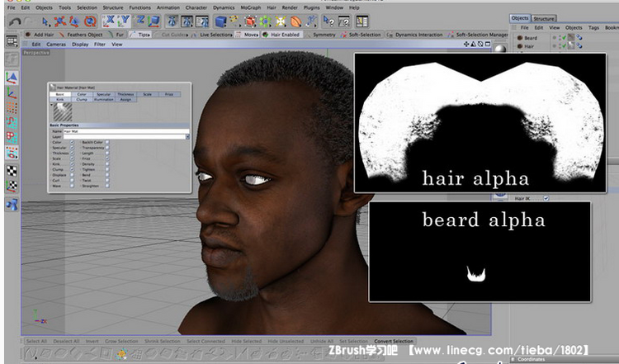Viewport: 619px width, 364px height.
Task: Open the Tips mode dropdown
Action: tap(139, 35)
